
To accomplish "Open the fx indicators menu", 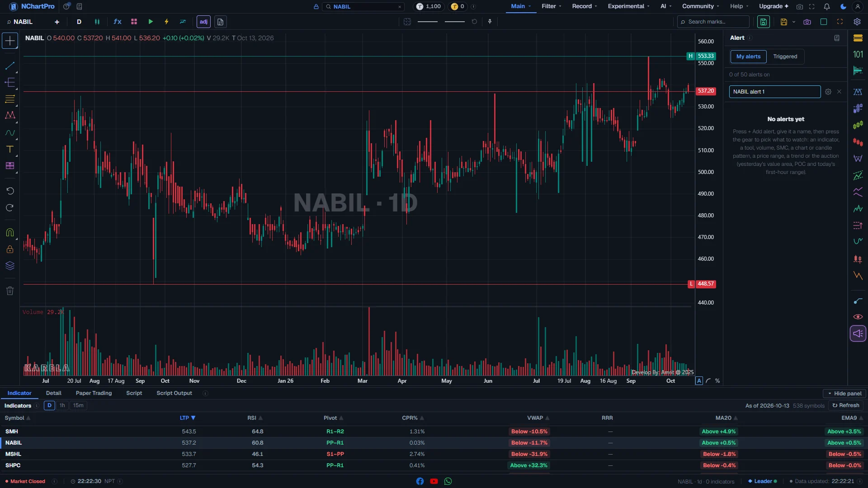I will pos(118,22).
